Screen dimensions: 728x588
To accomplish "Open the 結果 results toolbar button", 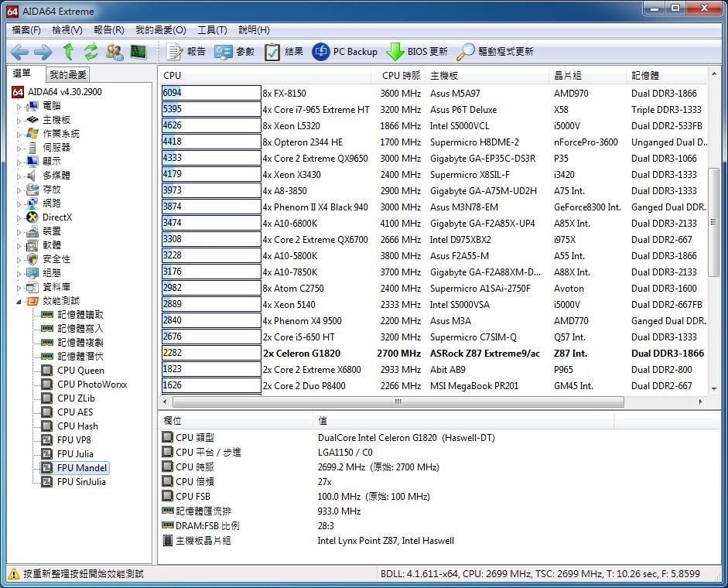I will point(283,52).
